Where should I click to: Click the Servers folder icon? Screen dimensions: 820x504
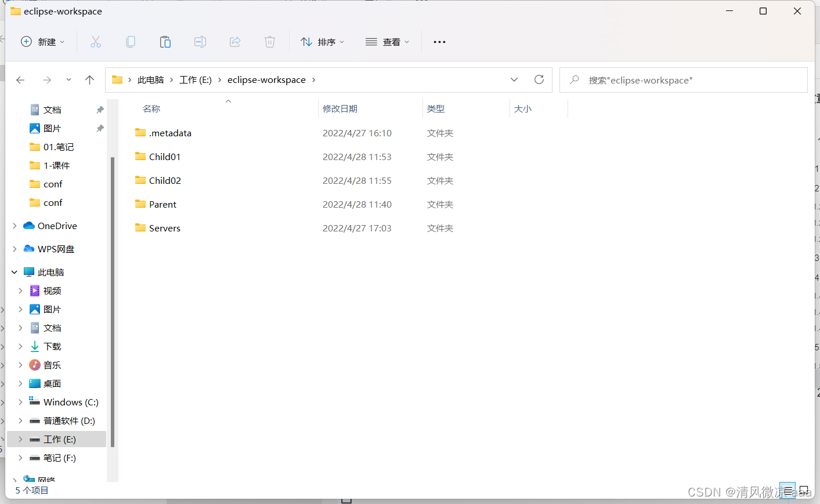tap(140, 228)
